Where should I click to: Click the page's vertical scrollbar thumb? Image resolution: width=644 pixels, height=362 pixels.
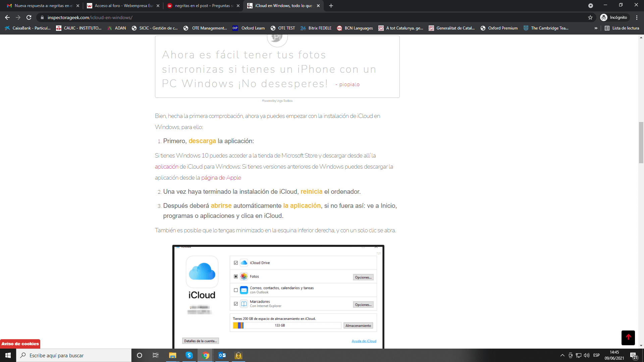641,142
